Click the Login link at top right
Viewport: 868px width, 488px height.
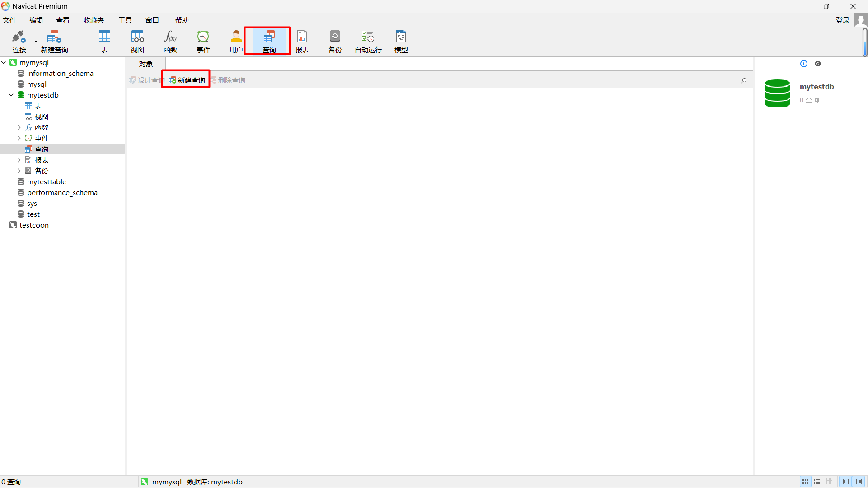point(842,20)
